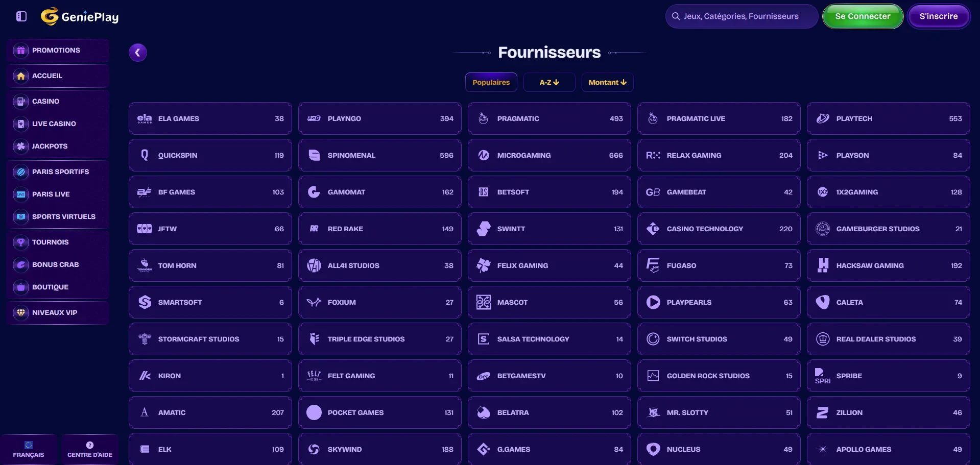Open Gameburger Studios provider

(889, 229)
